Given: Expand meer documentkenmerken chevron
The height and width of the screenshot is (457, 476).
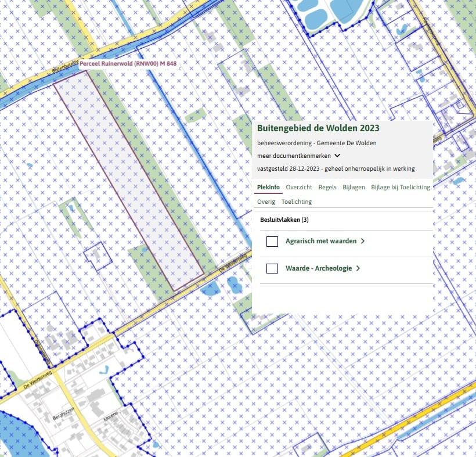Looking at the screenshot, I should (x=337, y=156).
